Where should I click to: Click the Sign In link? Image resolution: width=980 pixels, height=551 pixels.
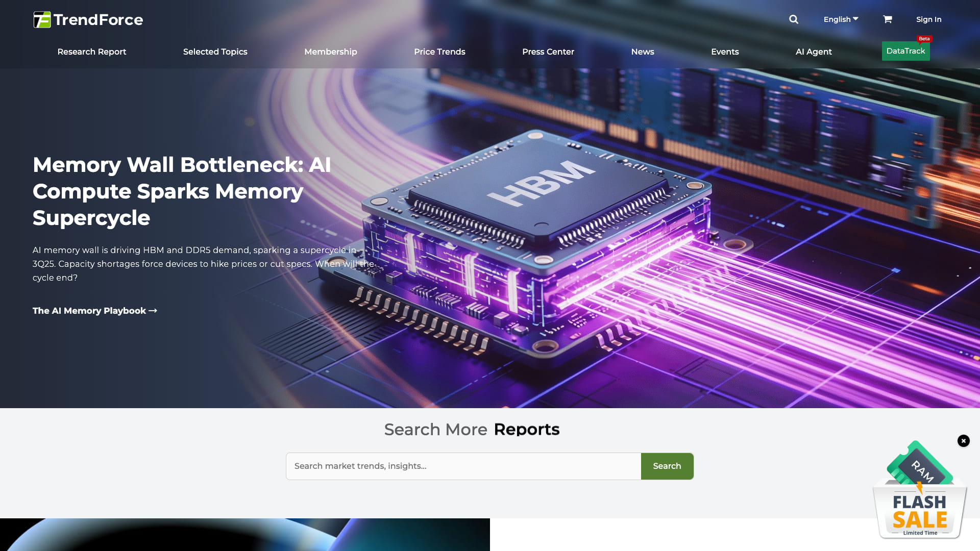tap(928, 19)
